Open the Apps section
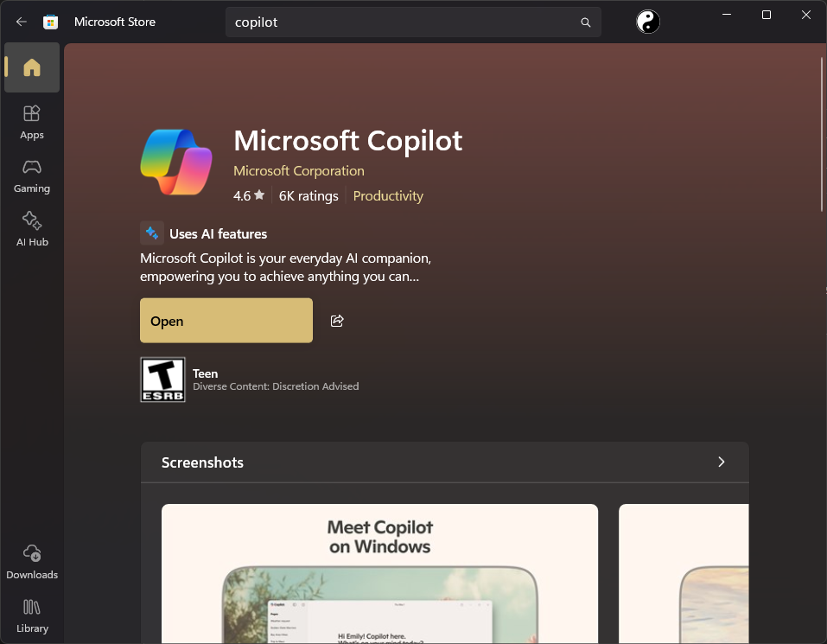 (x=32, y=123)
